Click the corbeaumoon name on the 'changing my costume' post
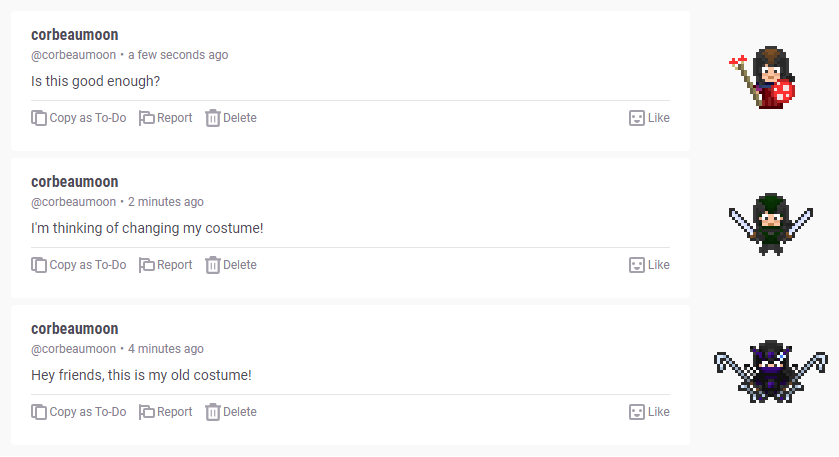 [x=75, y=182]
